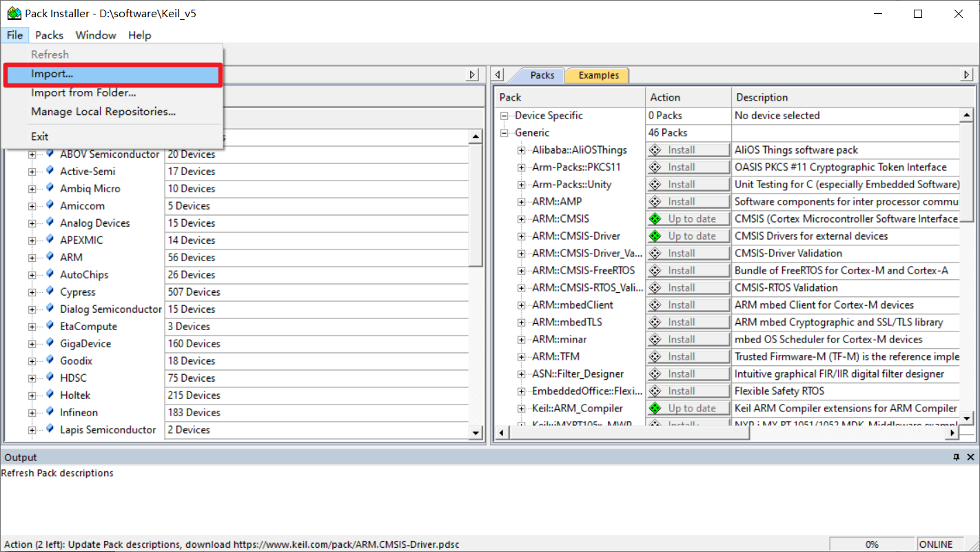Install the ARM::AMP pack
Image resolution: width=980 pixels, height=552 pixels.
tap(688, 201)
